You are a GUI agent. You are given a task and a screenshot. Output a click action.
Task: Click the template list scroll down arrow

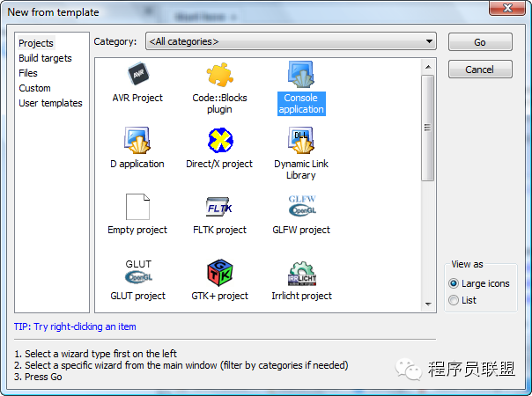(428, 304)
